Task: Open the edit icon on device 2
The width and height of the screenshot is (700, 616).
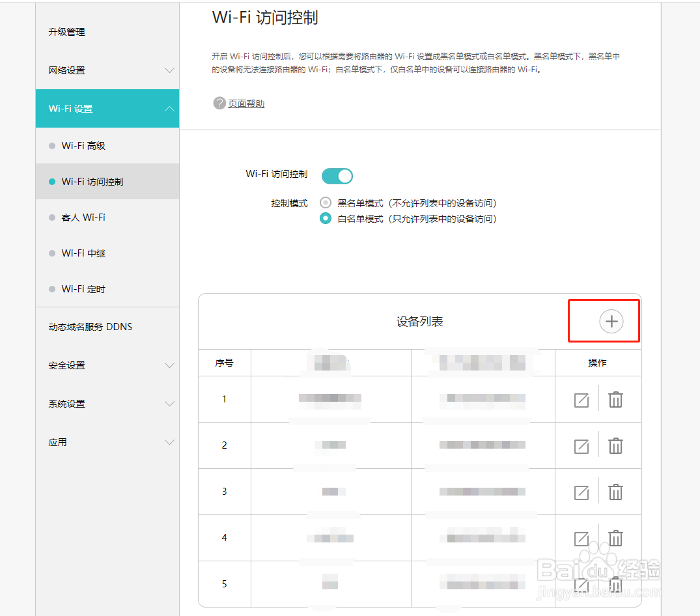Action: tap(581, 445)
